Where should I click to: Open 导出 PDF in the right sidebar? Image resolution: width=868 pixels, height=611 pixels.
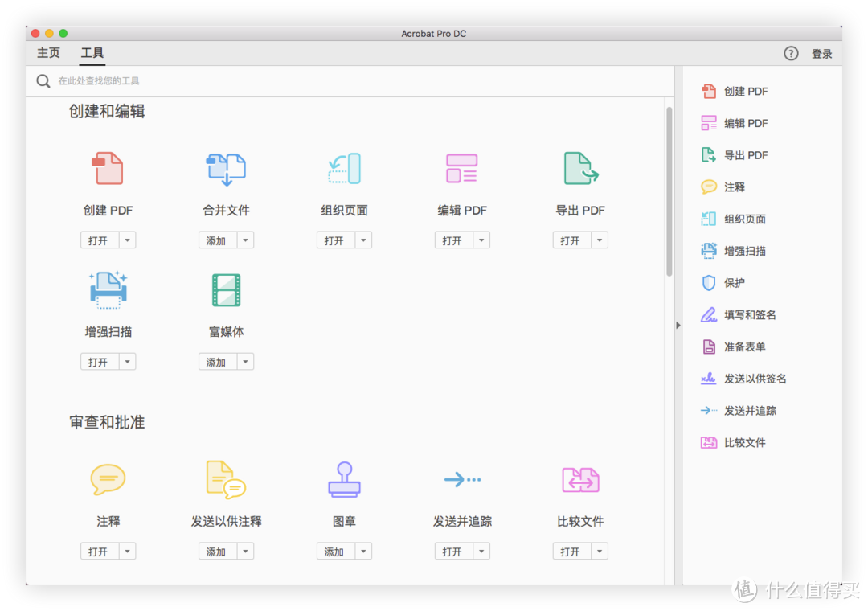[735, 155]
